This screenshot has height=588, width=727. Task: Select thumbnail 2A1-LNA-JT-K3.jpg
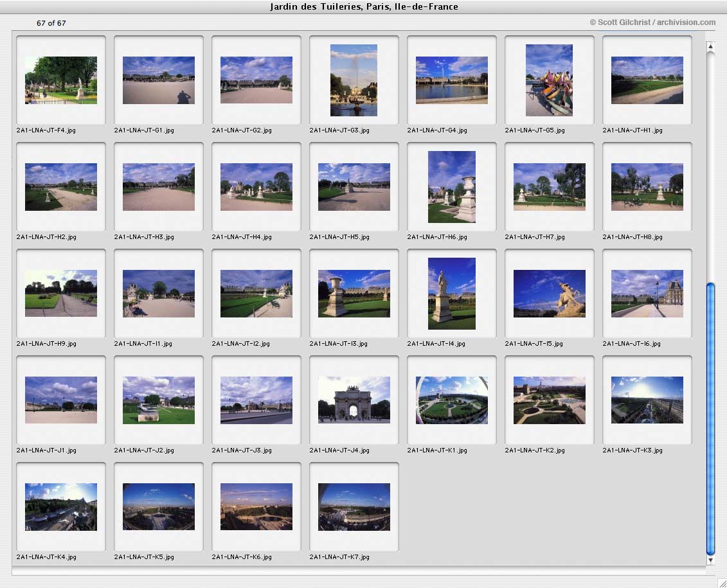point(647,400)
